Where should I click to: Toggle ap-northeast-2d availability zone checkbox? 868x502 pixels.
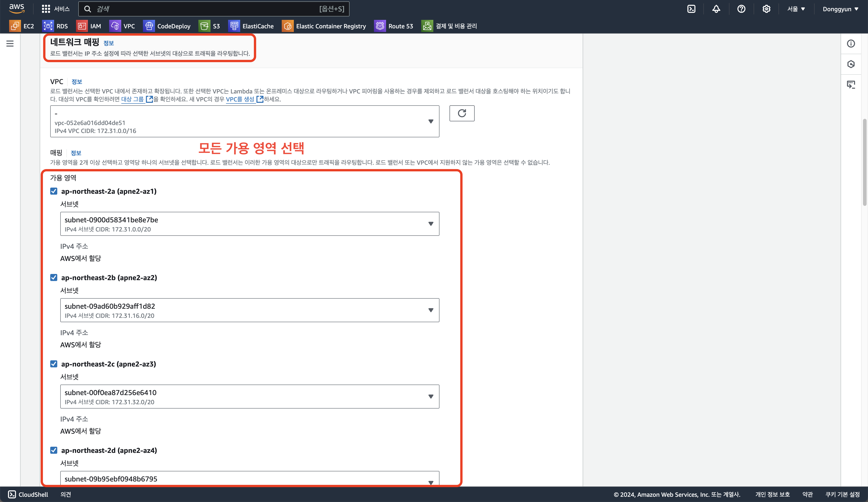click(x=54, y=450)
